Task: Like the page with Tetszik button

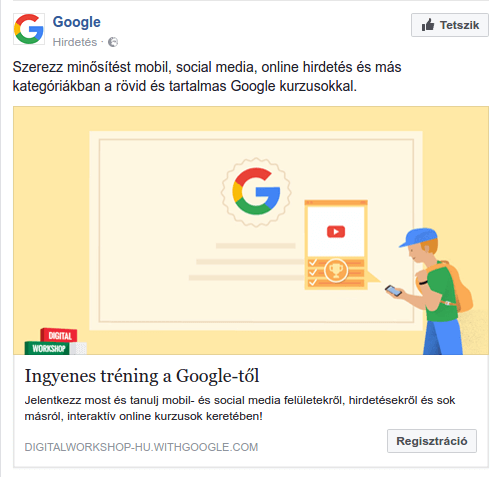Action: tap(450, 25)
